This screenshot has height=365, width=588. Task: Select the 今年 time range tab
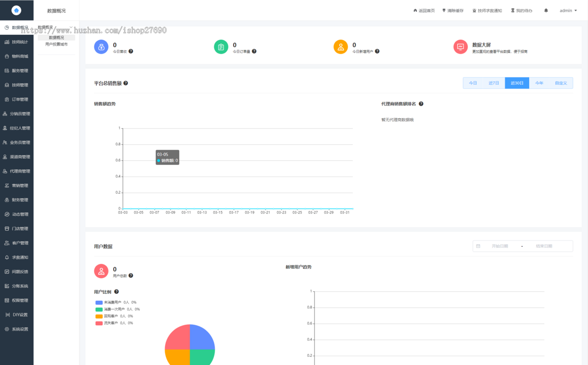tap(539, 83)
